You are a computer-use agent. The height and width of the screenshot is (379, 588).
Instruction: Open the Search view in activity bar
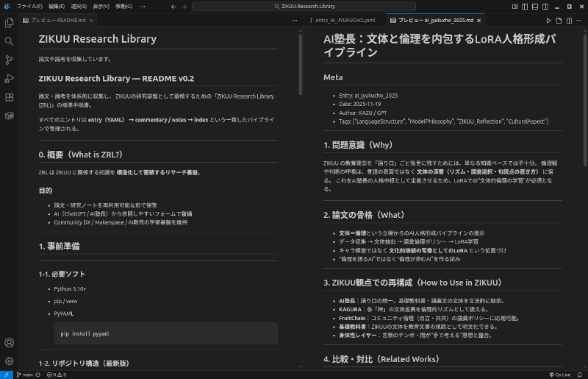click(9, 41)
